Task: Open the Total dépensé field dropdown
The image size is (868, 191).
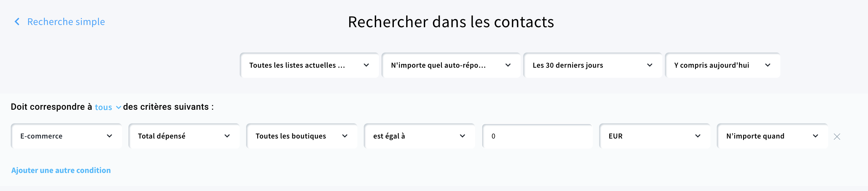Action: pyautogui.click(x=184, y=136)
